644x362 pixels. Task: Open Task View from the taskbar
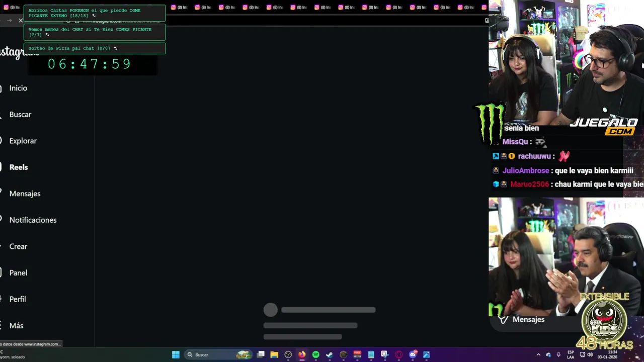[261, 354]
